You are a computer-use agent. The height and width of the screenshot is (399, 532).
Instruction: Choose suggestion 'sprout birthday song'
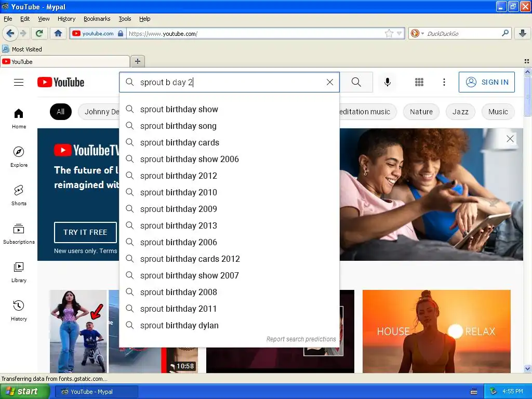pos(229,126)
